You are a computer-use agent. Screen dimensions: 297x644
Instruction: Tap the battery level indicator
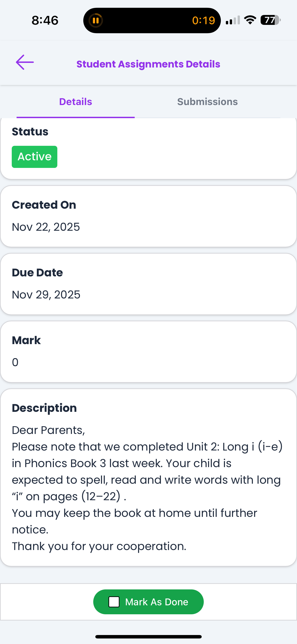point(270,20)
